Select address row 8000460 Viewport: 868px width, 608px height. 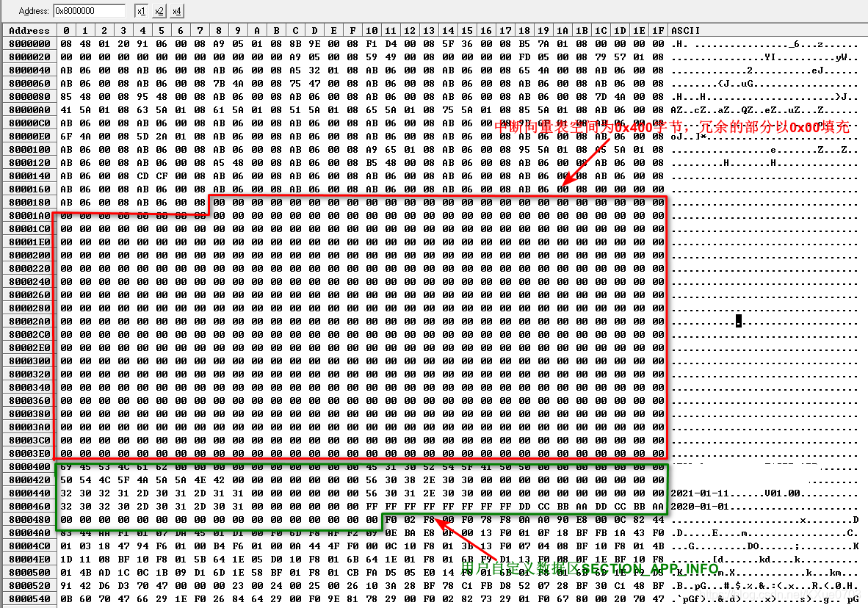pyautogui.click(x=29, y=507)
